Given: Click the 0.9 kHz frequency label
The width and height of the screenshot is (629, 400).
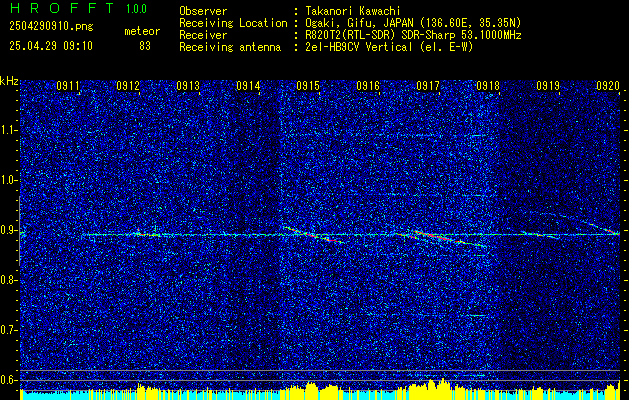Looking at the screenshot, I should coord(7,230).
